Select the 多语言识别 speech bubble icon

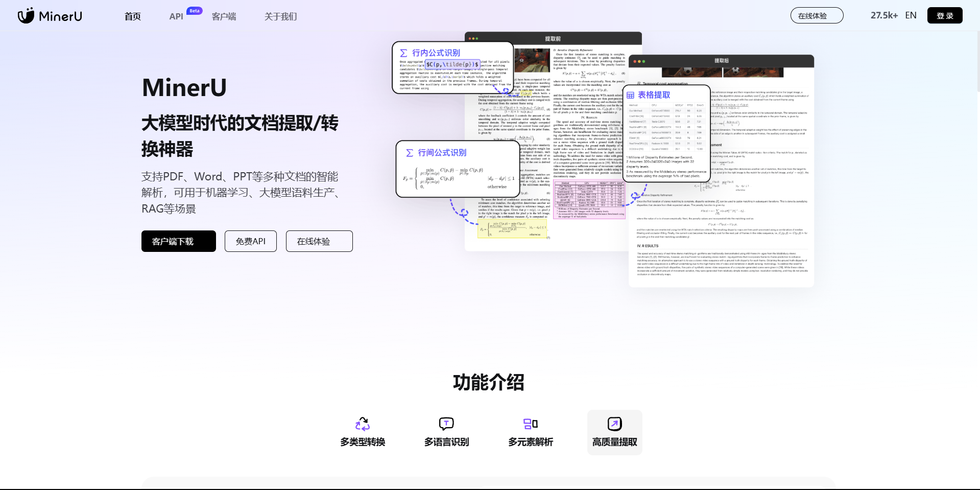tap(446, 424)
